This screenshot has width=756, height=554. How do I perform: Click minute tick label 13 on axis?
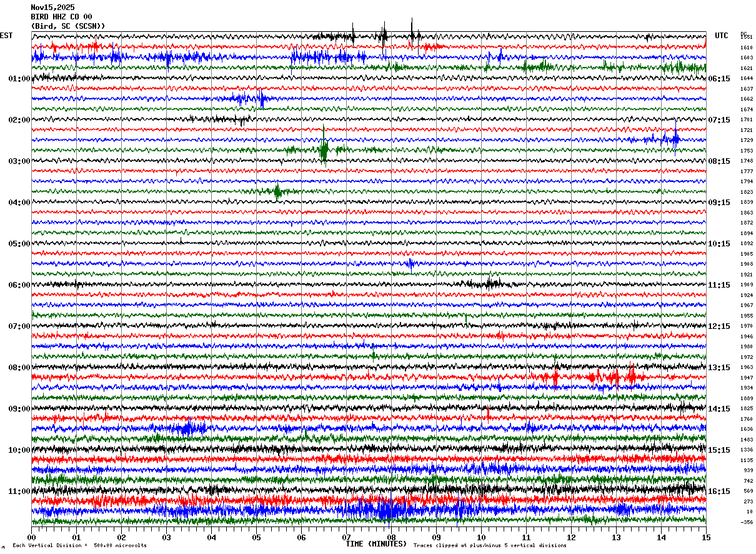click(616, 537)
